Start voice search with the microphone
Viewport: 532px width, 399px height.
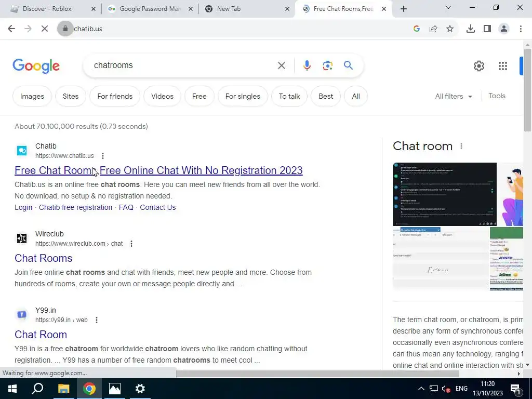point(307,65)
